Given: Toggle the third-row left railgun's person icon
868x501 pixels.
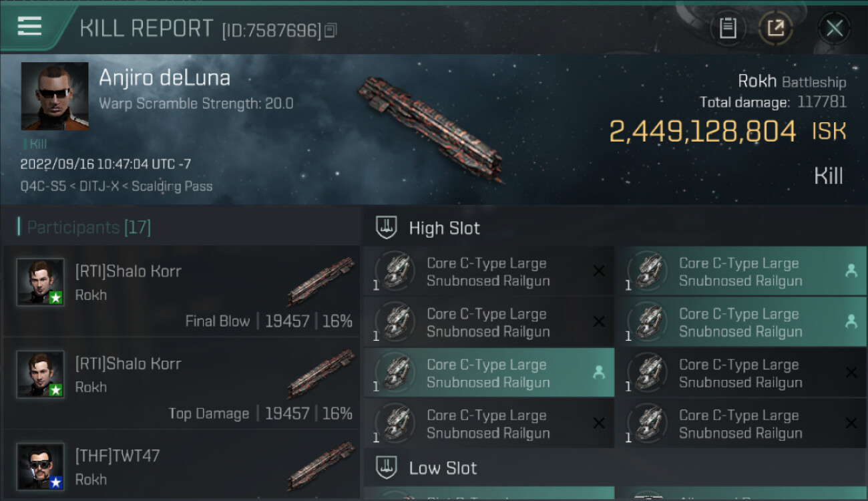Looking at the screenshot, I should pyautogui.click(x=598, y=373).
